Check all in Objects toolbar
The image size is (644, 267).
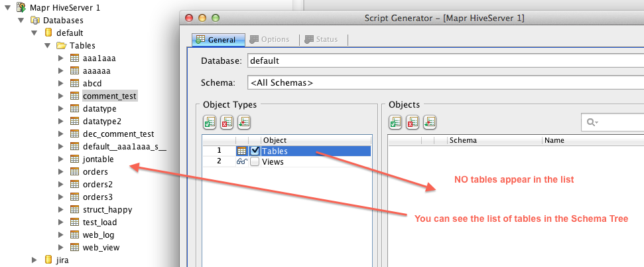point(395,122)
